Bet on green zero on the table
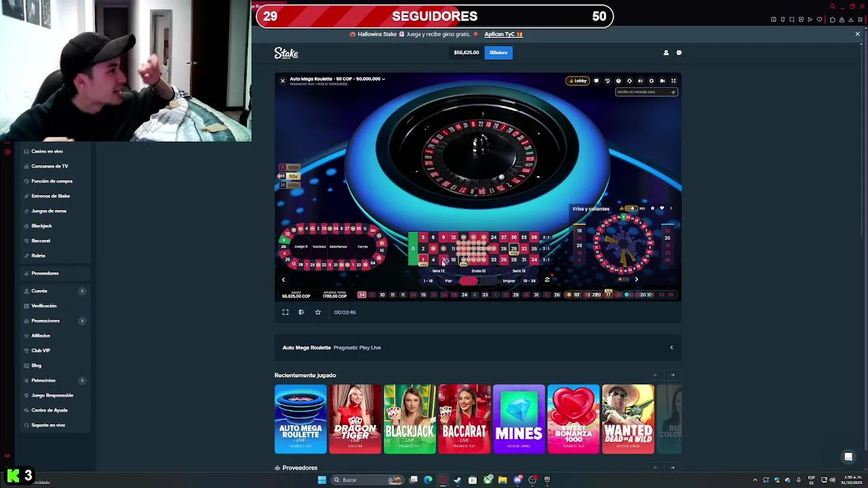This screenshot has width=868, height=488. click(x=413, y=248)
